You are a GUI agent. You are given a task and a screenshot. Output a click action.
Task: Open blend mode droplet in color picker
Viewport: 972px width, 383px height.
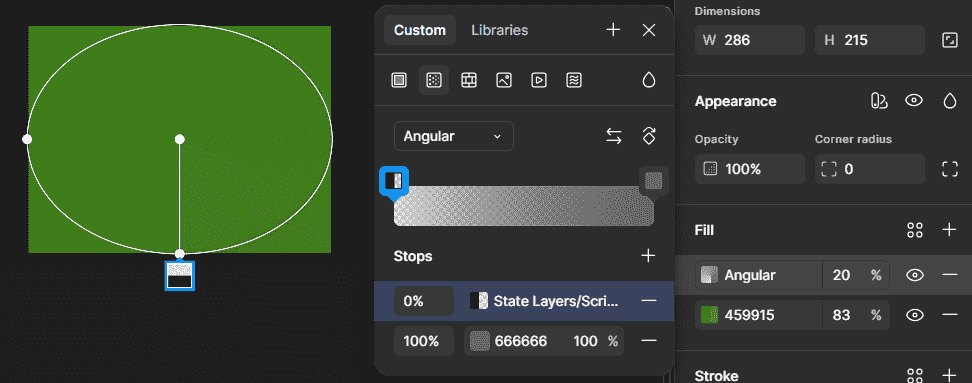[x=648, y=80]
